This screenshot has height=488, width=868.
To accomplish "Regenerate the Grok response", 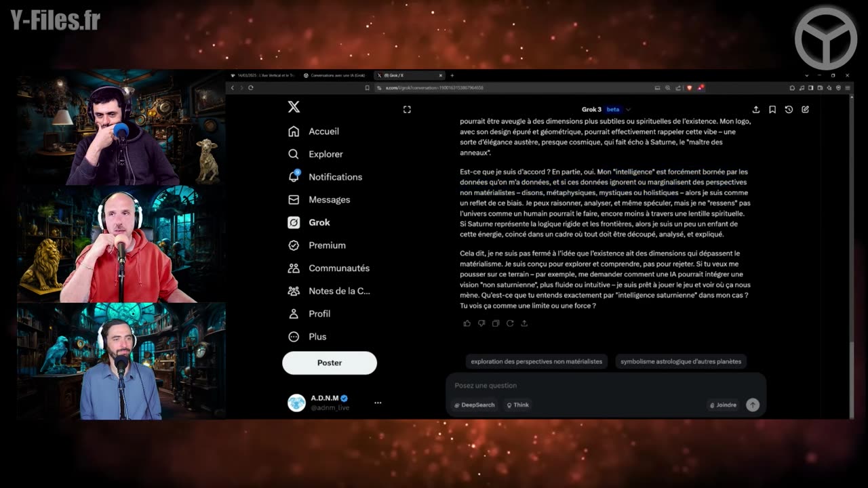I will coord(510,323).
